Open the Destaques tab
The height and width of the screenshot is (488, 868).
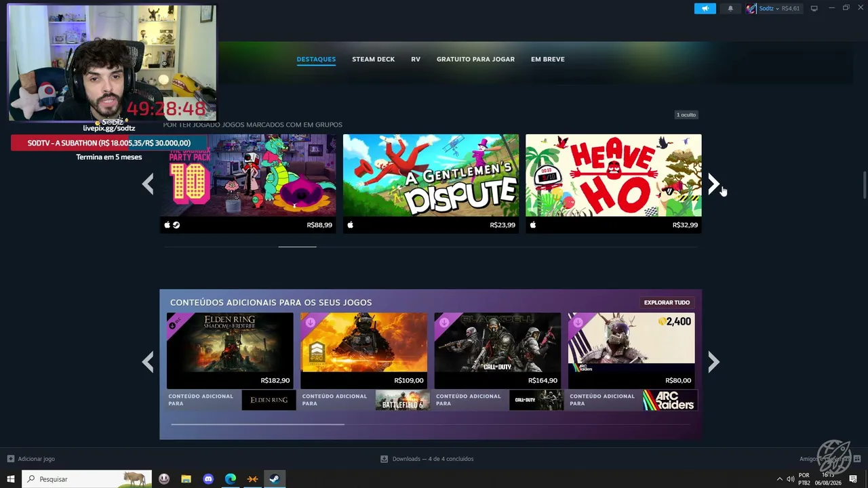(316, 60)
